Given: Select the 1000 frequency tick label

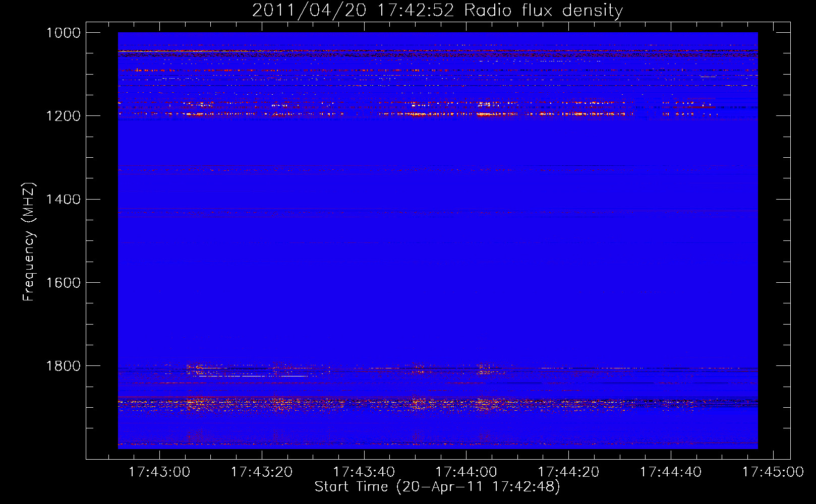Looking at the screenshot, I should click(x=63, y=33).
